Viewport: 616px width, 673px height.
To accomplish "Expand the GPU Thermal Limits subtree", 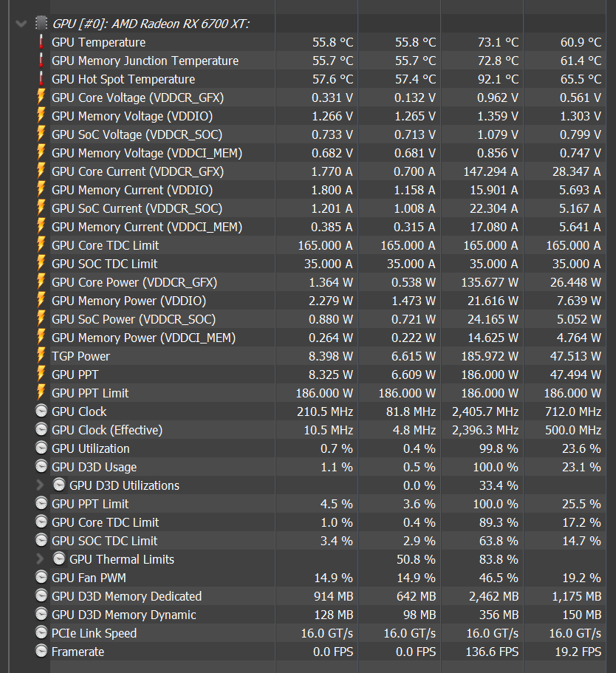I will pos(41,558).
